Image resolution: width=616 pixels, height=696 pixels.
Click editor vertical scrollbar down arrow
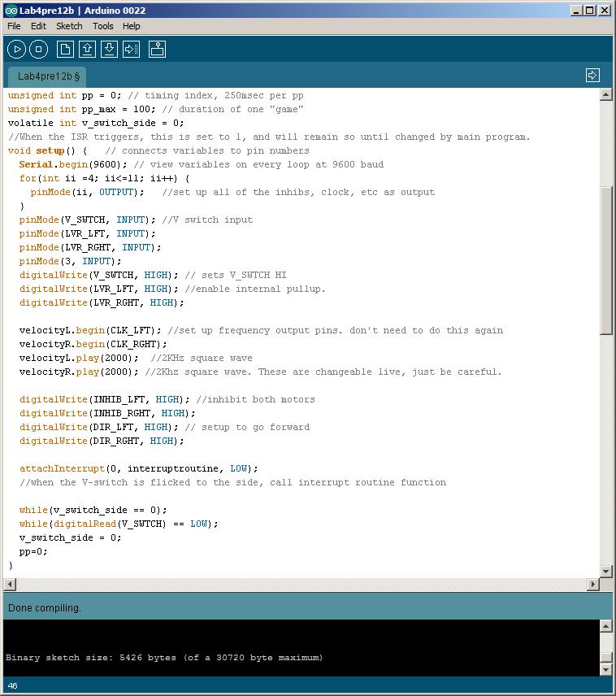click(x=606, y=572)
